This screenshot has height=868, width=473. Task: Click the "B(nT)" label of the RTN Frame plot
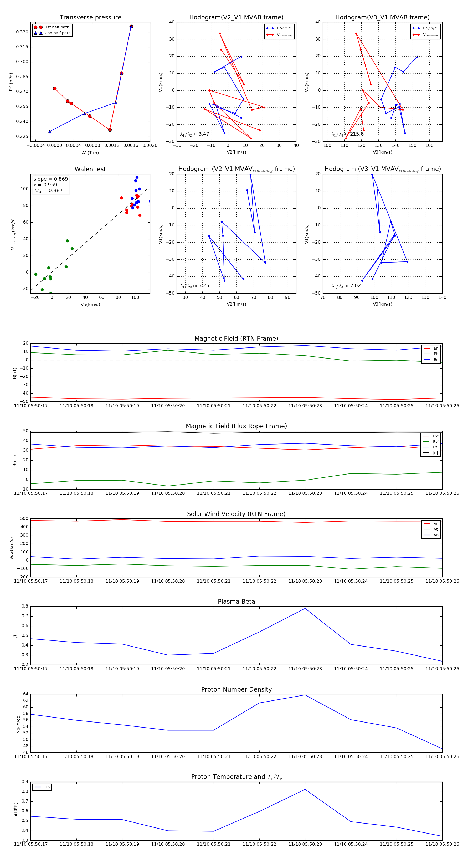pos(14,373)
